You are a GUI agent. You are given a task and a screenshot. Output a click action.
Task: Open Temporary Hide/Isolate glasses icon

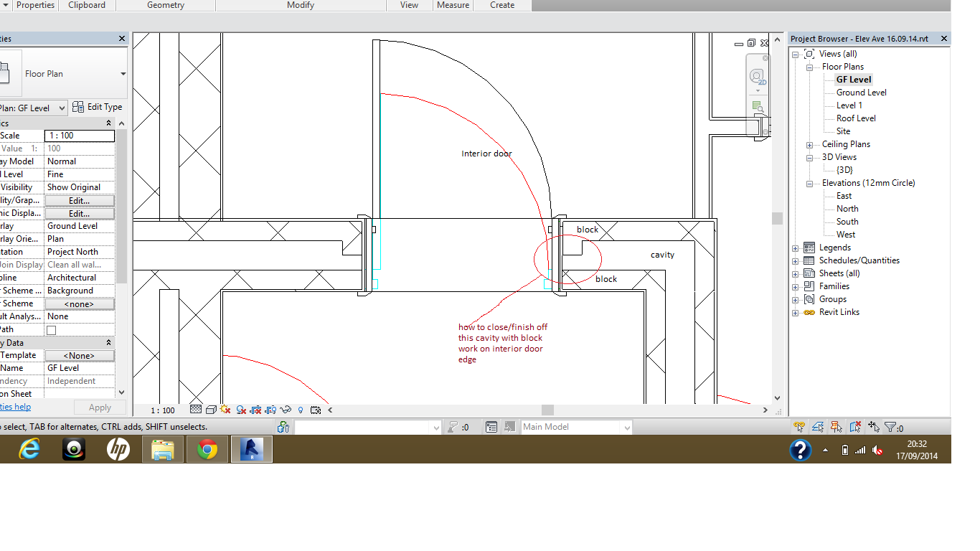click(x=286, y=410)
